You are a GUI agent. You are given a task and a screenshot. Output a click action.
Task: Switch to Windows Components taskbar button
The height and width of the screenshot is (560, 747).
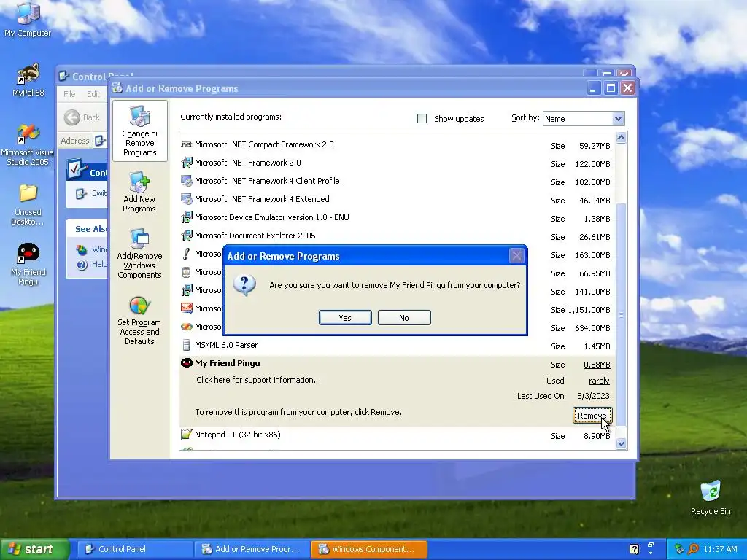368,549
